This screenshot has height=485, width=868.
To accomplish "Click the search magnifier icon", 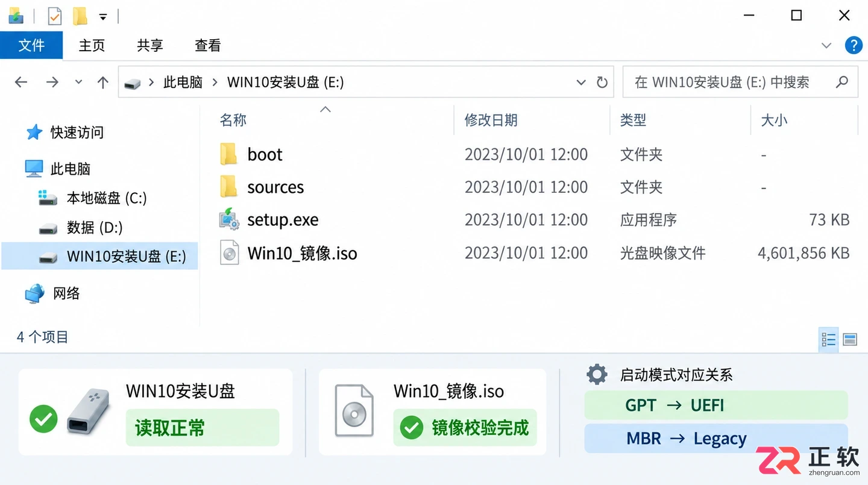I will click(842, 82).
